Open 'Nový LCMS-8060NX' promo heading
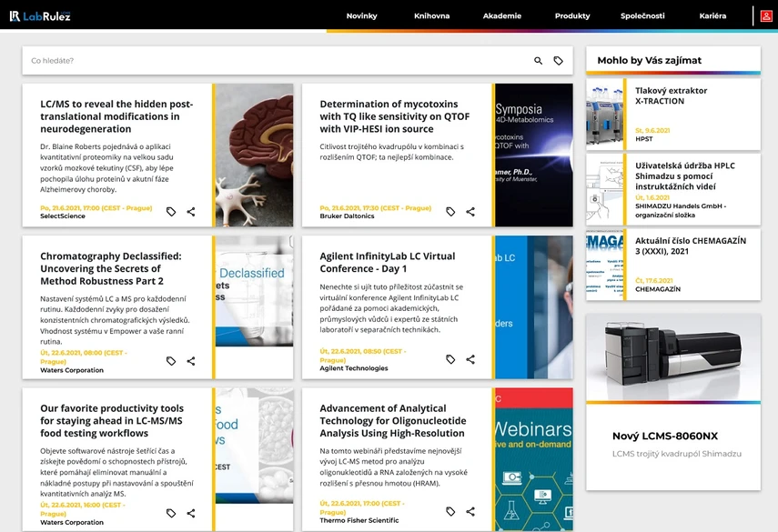Screen dimensions: 778x532 (x=665, y=437)
